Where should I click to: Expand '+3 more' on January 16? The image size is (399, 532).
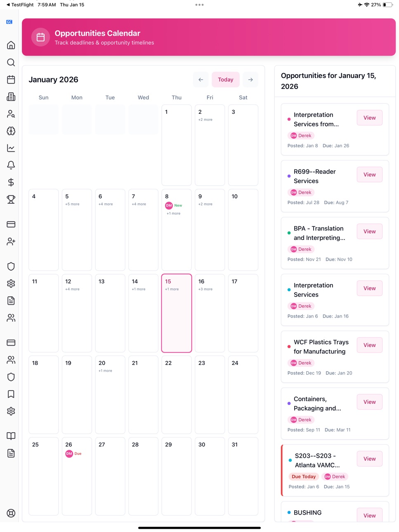(x=205, y=289)
